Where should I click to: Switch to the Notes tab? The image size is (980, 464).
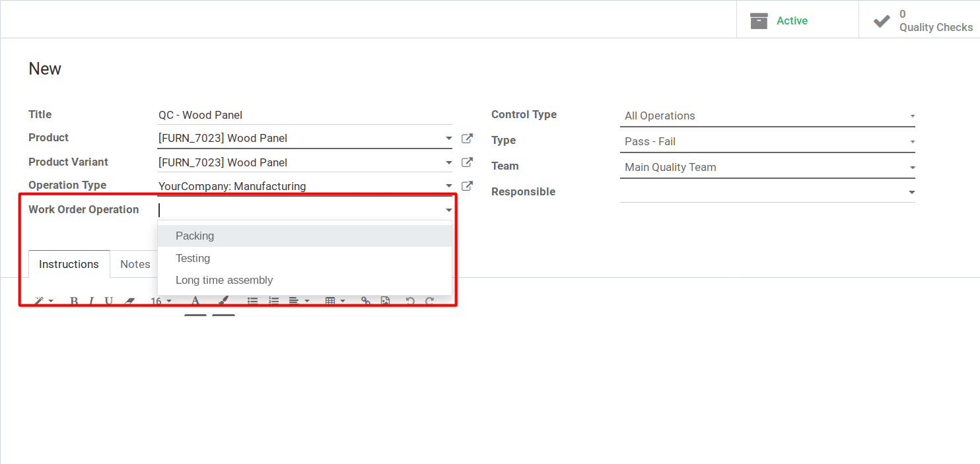pyautogui.click(x=135, y=264)
